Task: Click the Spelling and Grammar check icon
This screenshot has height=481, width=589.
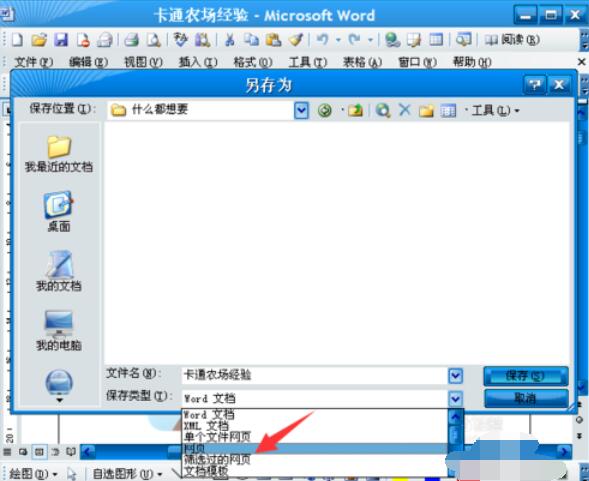Action: tap(181, 39)
